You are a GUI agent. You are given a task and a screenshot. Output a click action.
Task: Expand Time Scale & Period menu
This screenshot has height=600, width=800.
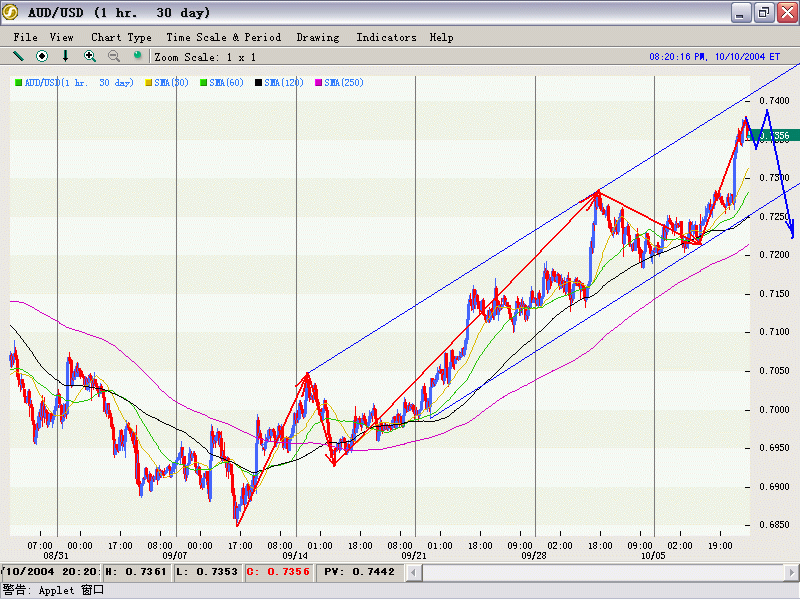pyautogui.click(x=224, y=38)
